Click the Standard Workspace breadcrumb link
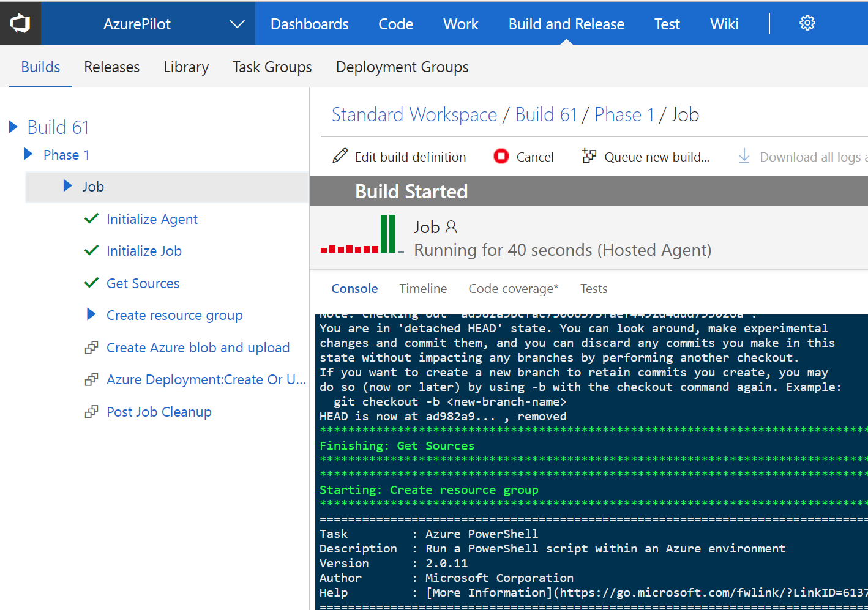868x610 pixels. (414, 114)
